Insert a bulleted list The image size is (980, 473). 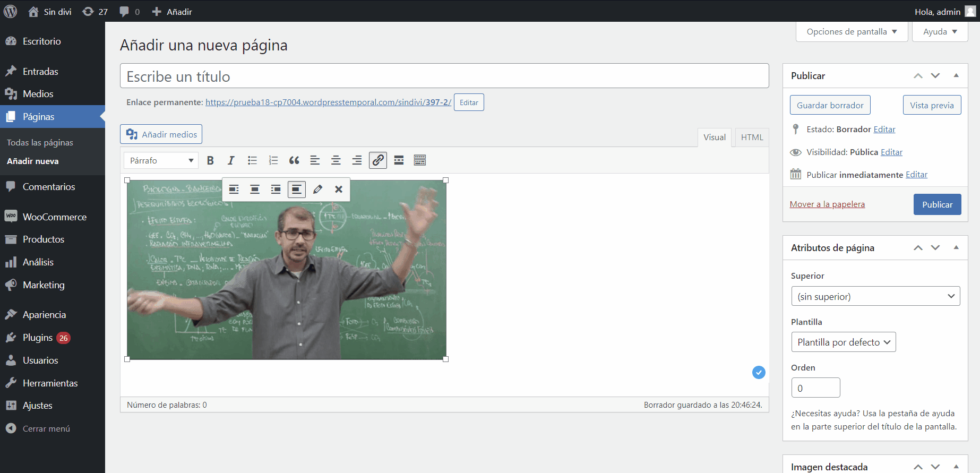click(x=252, y=160)
